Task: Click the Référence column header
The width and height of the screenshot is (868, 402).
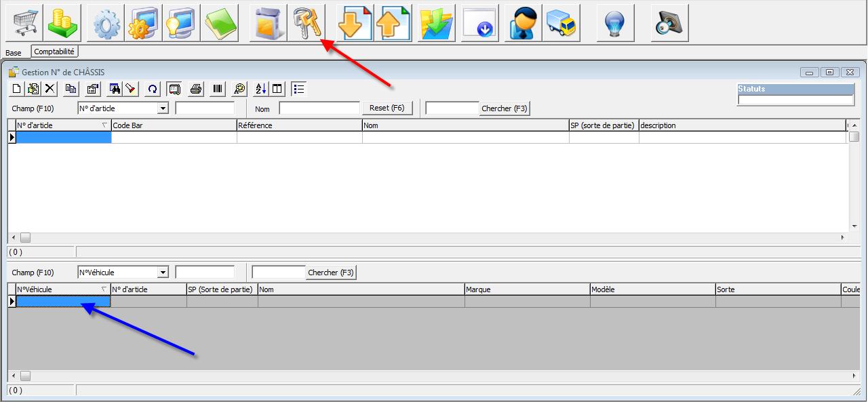Action: 300,125
